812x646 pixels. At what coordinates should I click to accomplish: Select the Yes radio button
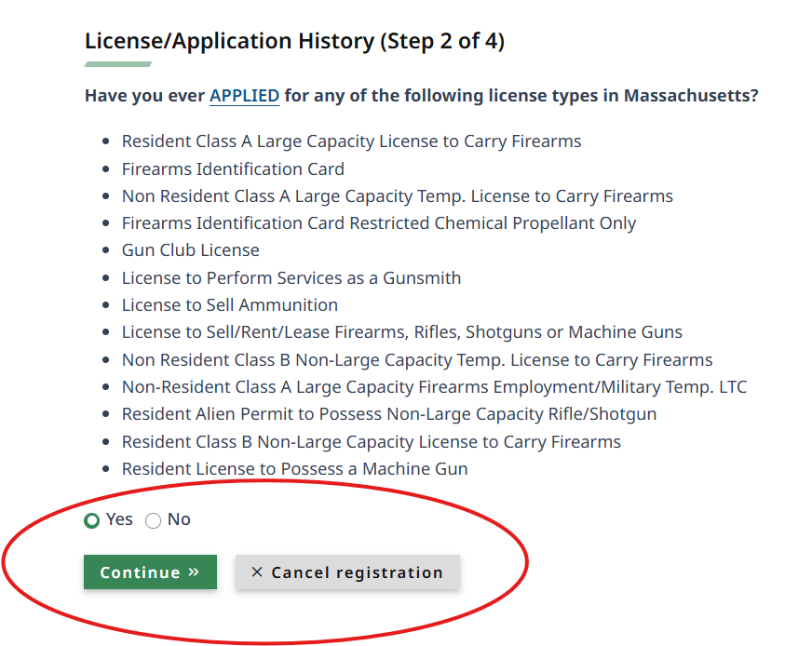pos(91,520)
